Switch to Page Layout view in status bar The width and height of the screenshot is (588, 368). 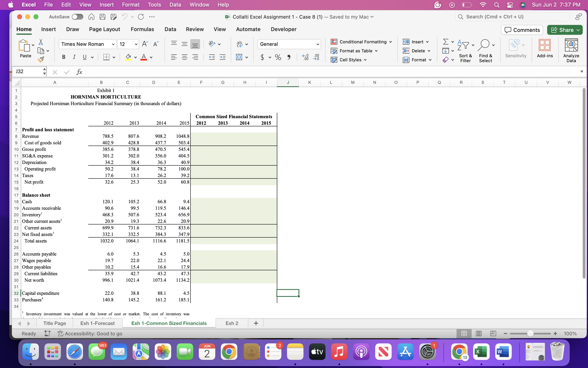(479, 333)
